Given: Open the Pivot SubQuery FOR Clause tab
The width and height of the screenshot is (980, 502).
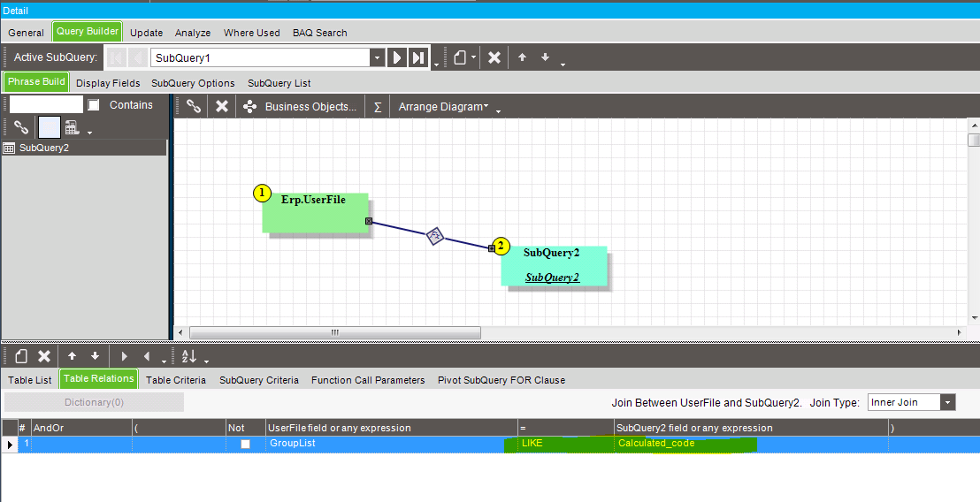Looking at the screenshot, I should [501, 380].
